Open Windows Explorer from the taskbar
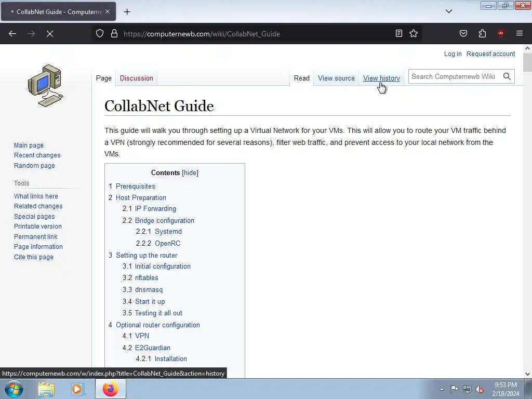532x399 pixels. (46, 389)
